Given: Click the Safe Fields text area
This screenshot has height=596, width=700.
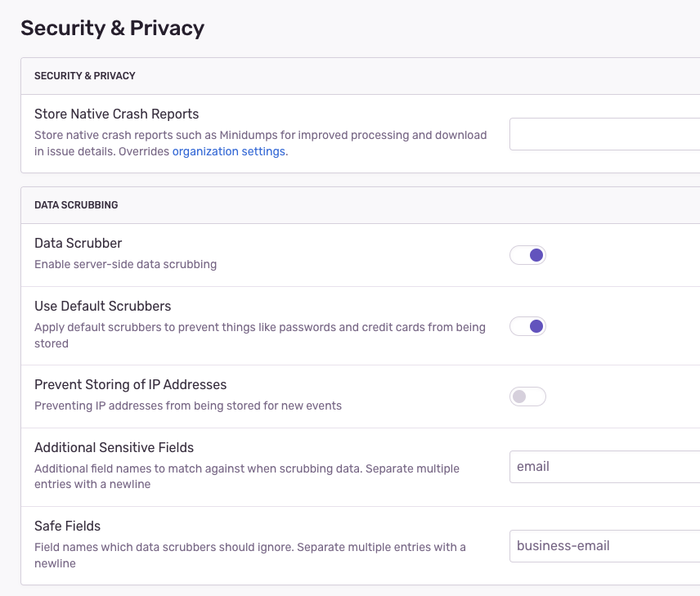Looking at the screenshot, I should point(605,545).
